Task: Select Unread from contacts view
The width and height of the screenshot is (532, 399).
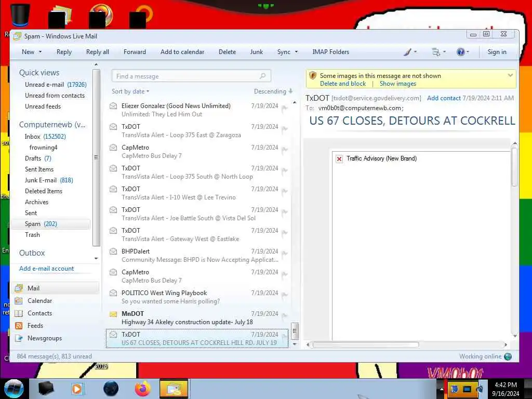Action: point(55,96)
